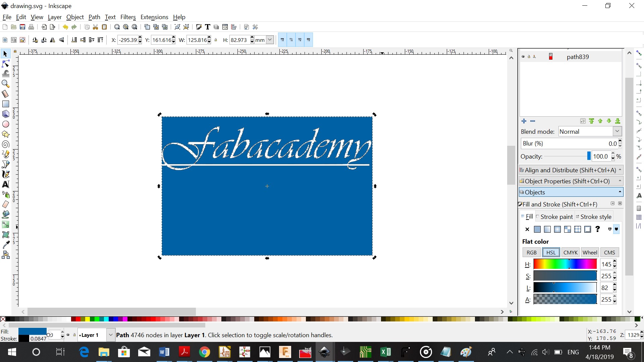Select the Dropper color picker tool
The height and width of the screenshot is (362, 644).
pyautogui.click(x=6, y=245)
